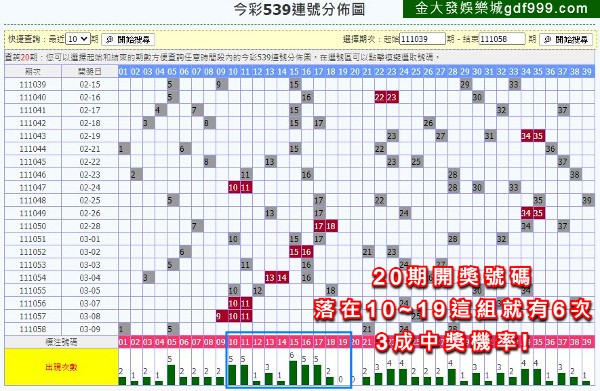Click period 111047 in the first column
Screen dimensions: 600x391
33,187
